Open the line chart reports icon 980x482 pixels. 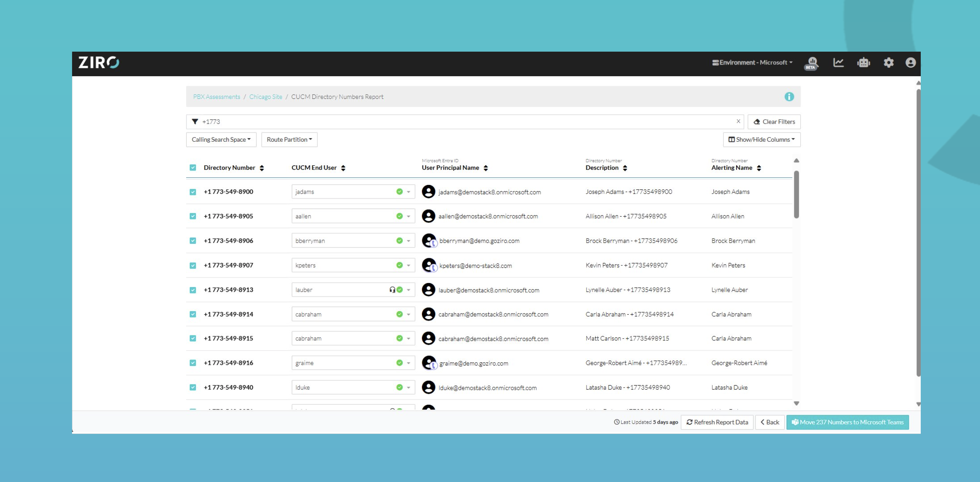838,62
